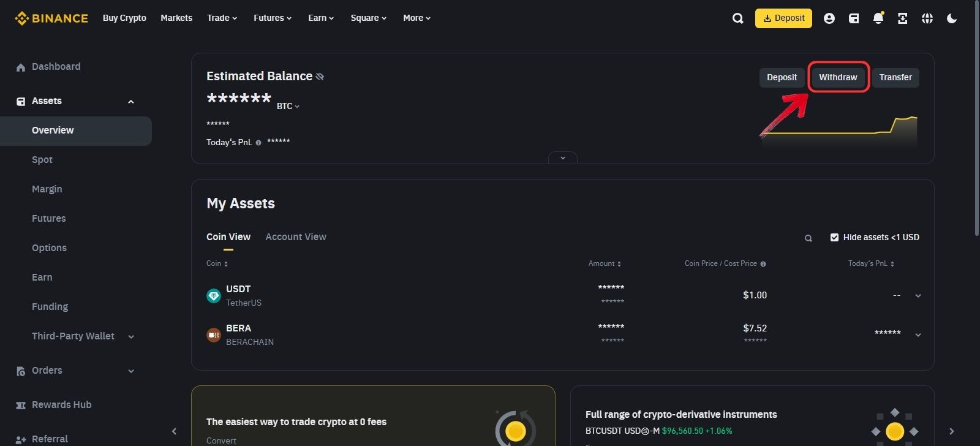Open the downloads icon in the header

click(x=903, y=18)
